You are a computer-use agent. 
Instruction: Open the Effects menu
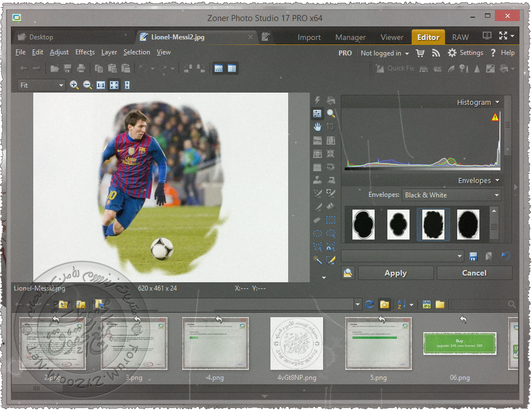point(85,52)
